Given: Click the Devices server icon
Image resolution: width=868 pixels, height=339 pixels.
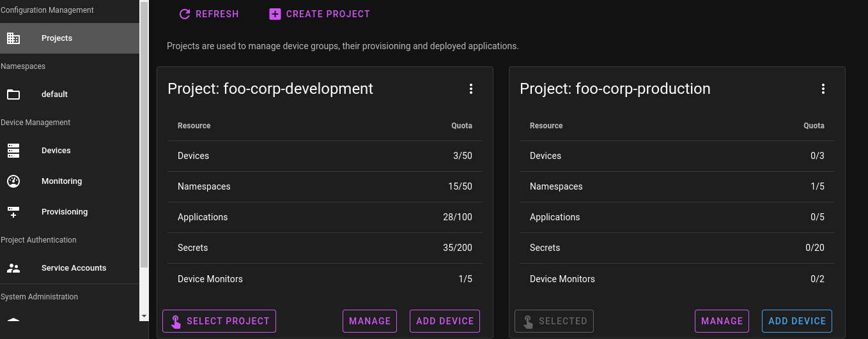Looking at the screenshot, I should click(13, 151).
